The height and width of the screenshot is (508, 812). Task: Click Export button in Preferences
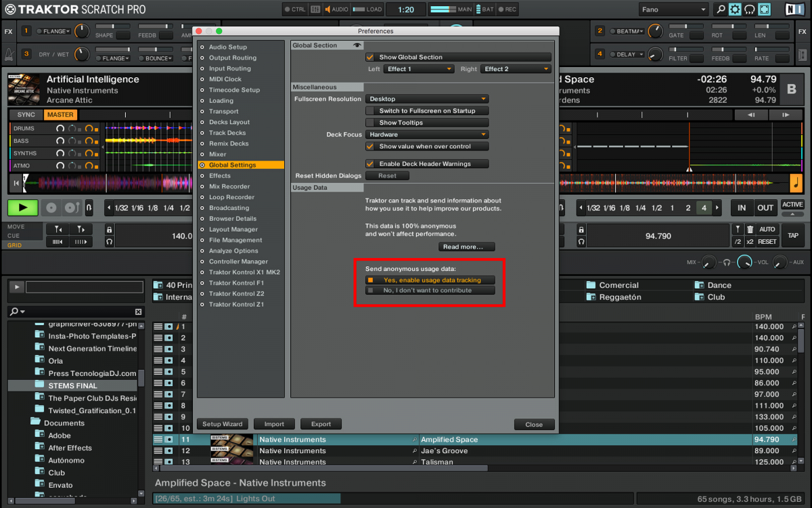click(321, 424)
